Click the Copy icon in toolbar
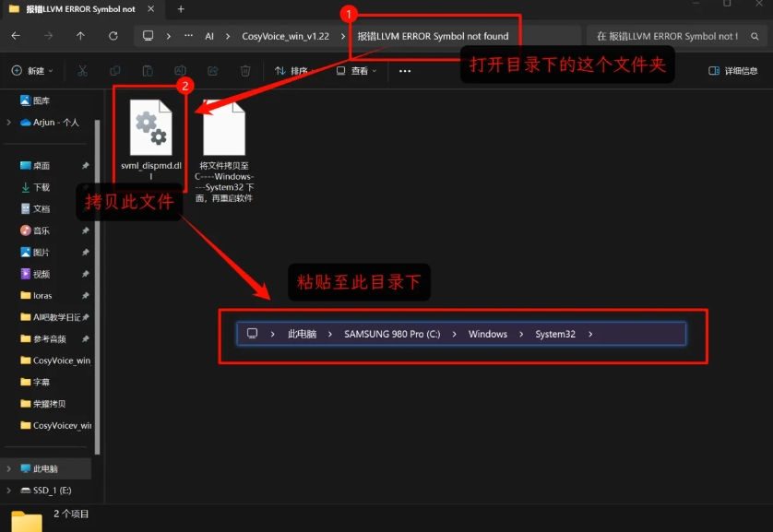Screen dimensions: 773x532 click(114, 71)
